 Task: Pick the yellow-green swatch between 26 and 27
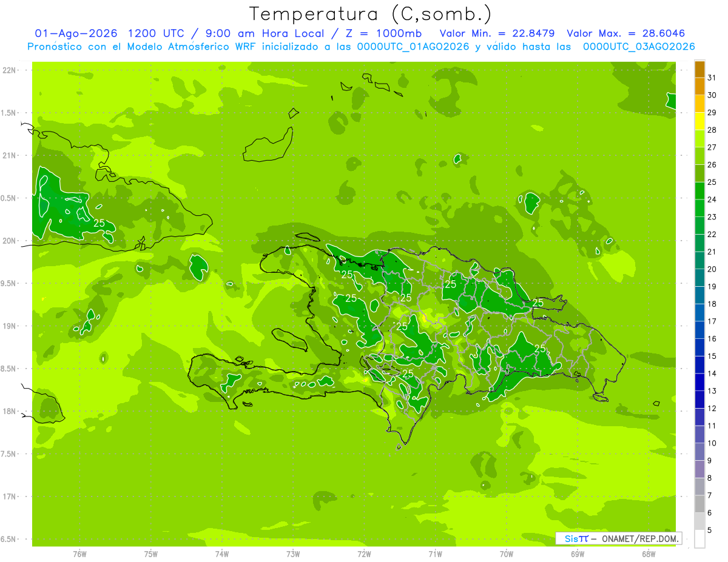click(x=699, y=156)
